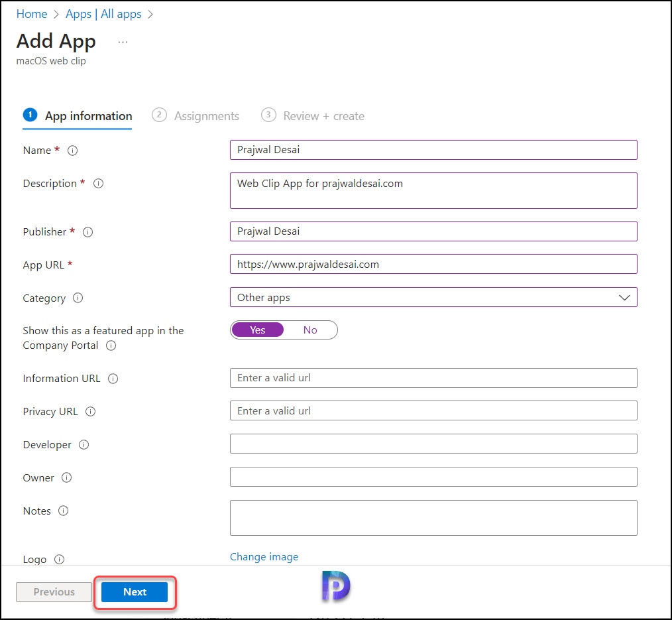
Task: Expand the Category dropdown chevron
Action: click(x=624, y=298)
